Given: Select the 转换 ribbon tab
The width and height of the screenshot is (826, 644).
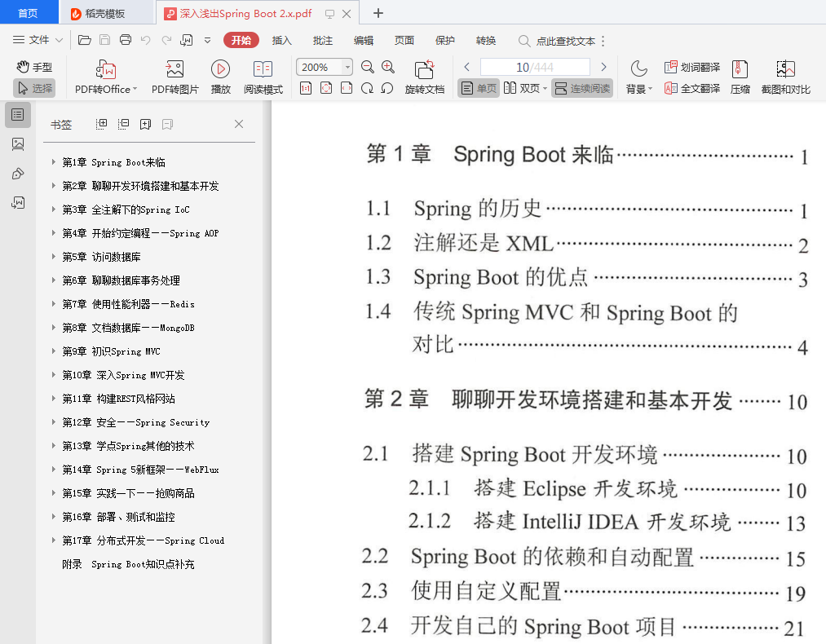Looking at the screenshot, I should coord(486,40).
